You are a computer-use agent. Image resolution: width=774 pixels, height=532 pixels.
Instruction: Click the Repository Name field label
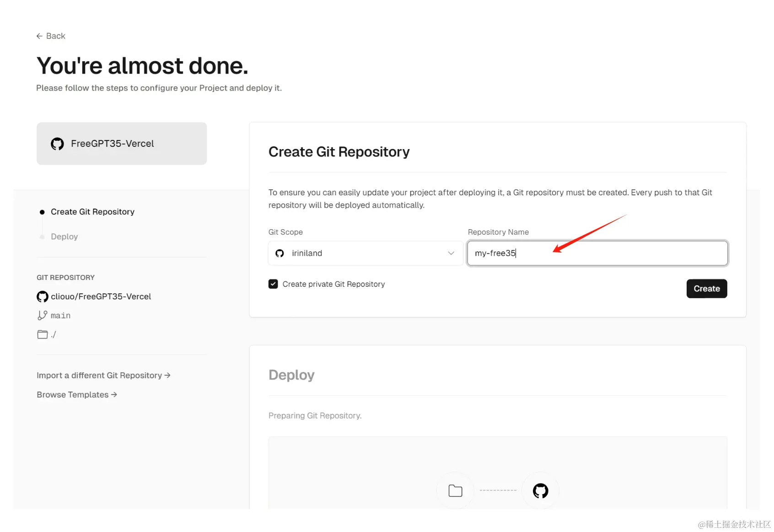498,232
